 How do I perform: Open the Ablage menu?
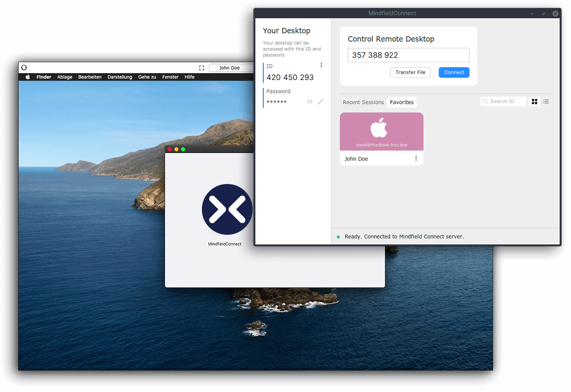[65, 77]
